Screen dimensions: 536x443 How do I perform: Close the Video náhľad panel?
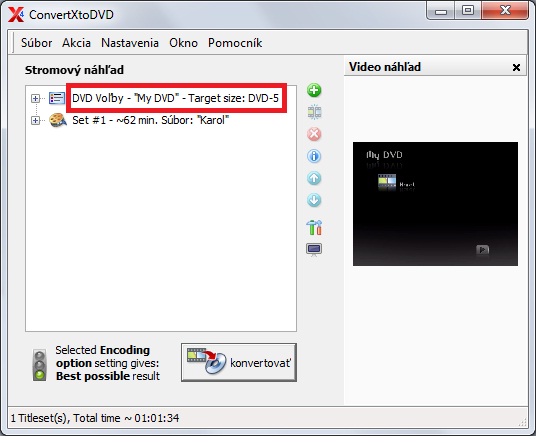516,67
